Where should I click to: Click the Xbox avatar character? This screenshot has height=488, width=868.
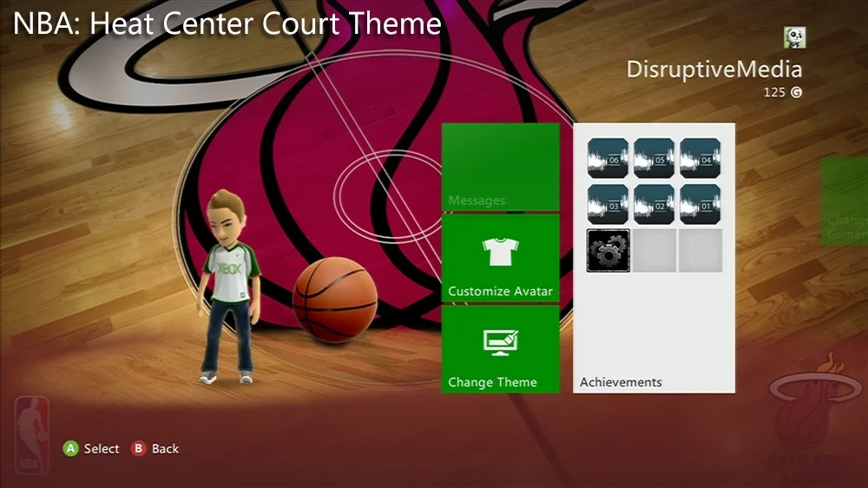pos(230,287)
